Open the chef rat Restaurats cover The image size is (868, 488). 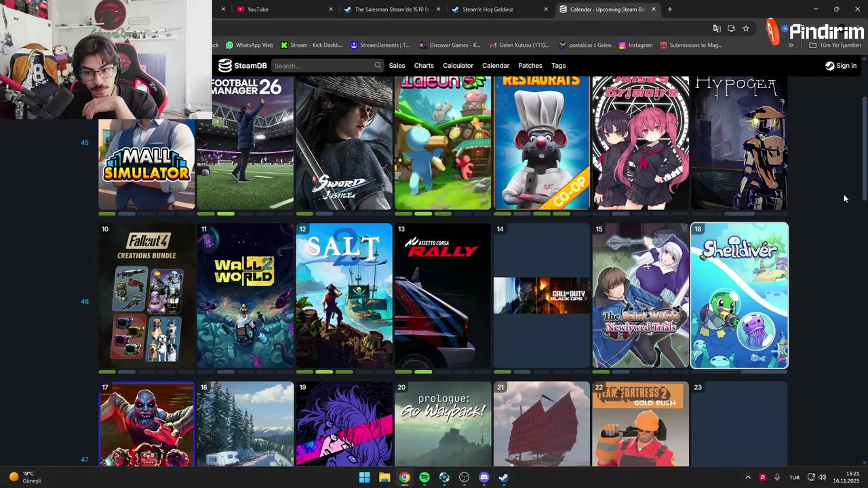[x=542, y=142]
